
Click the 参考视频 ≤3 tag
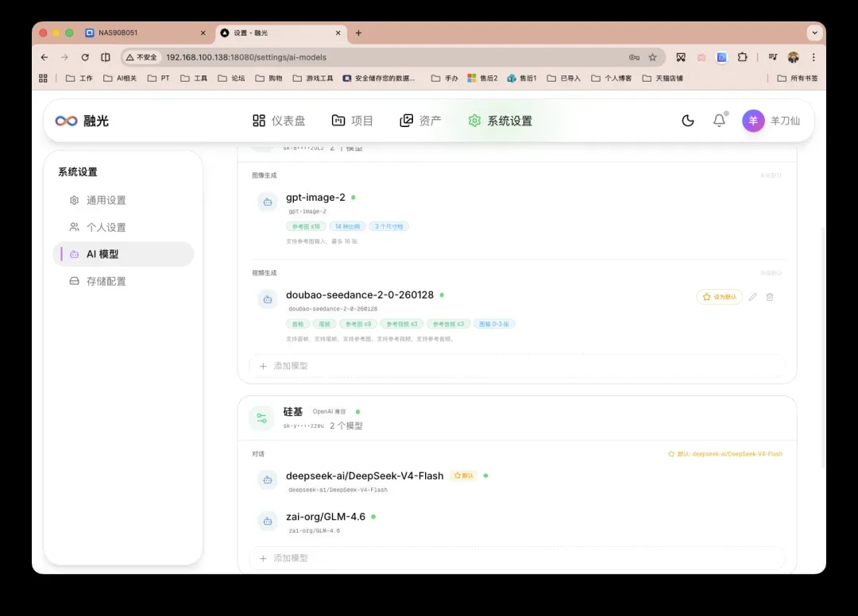coord(402,324)
